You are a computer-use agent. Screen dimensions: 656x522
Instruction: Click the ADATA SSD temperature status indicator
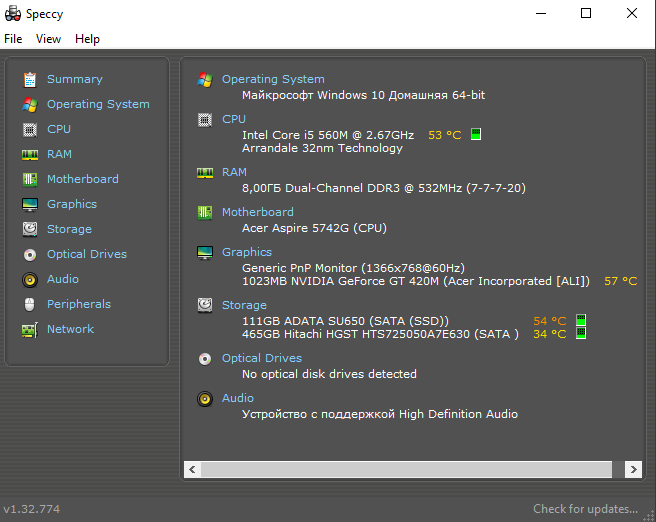[581, 320]
